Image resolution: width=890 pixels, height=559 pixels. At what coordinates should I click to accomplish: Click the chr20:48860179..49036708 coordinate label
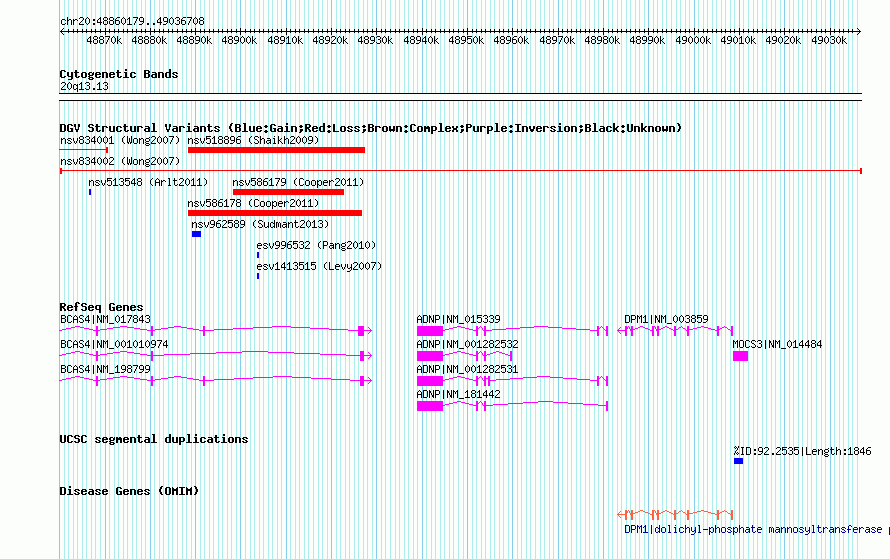132,21
